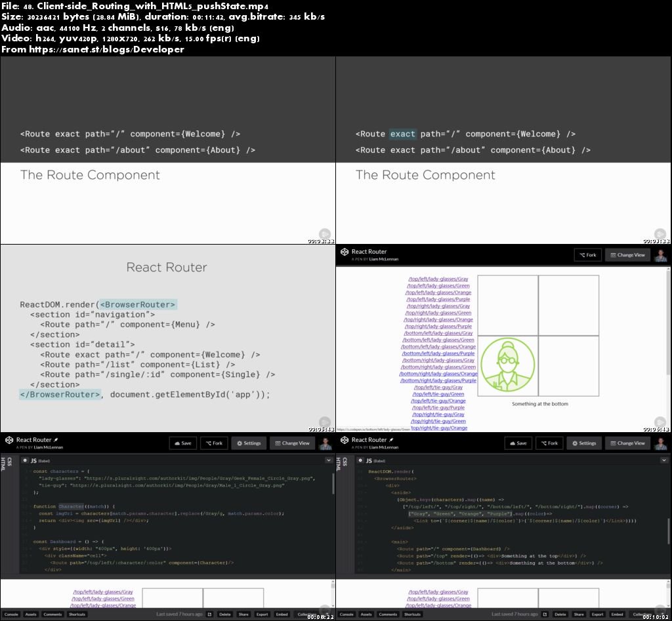
Task: Follow /bottom/left/lady-glasses/Green link in preview frame
Action: (438, 340)
